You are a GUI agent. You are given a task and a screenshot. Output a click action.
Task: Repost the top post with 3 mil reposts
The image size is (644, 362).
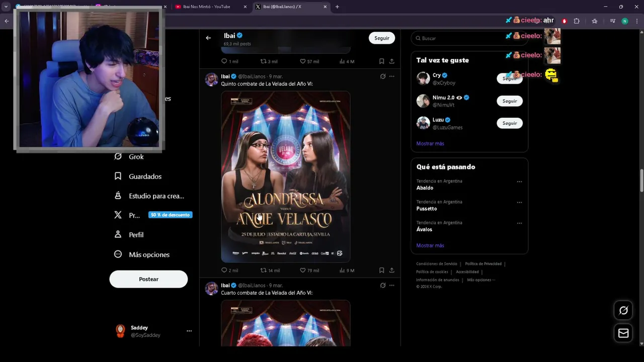269,61
